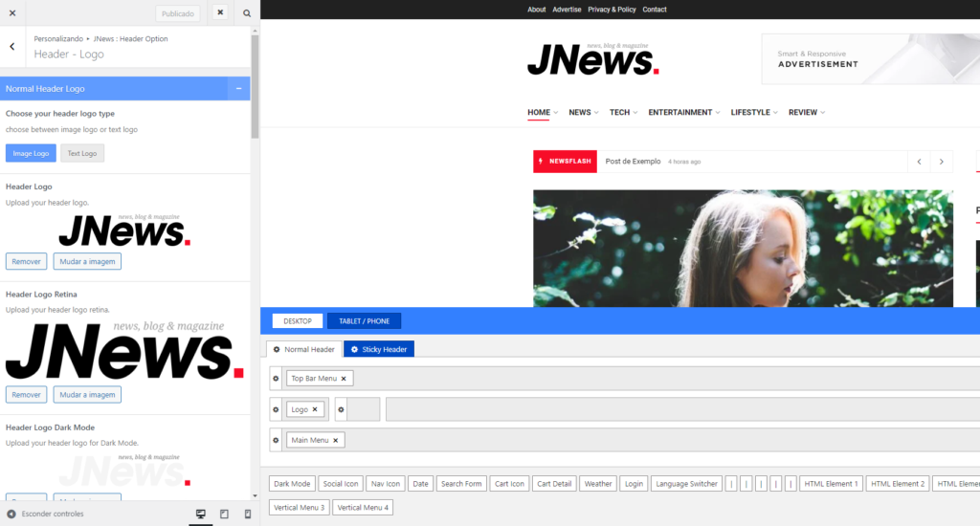Open the About link in top bar
The width and height of the screenshot is (980, 526).
click(x=536, y=10)
